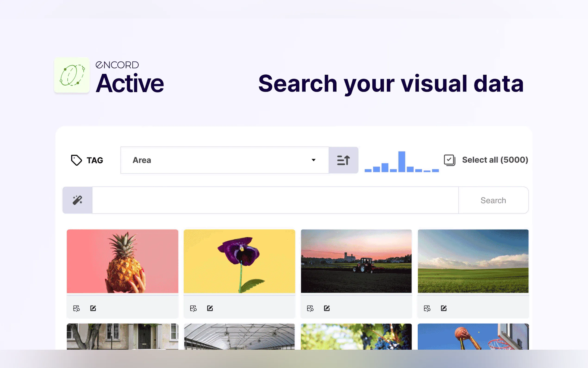Click similar-image search icon under purple flower
The height and width of the screenshot is (368, 588).
coord(193,308)
